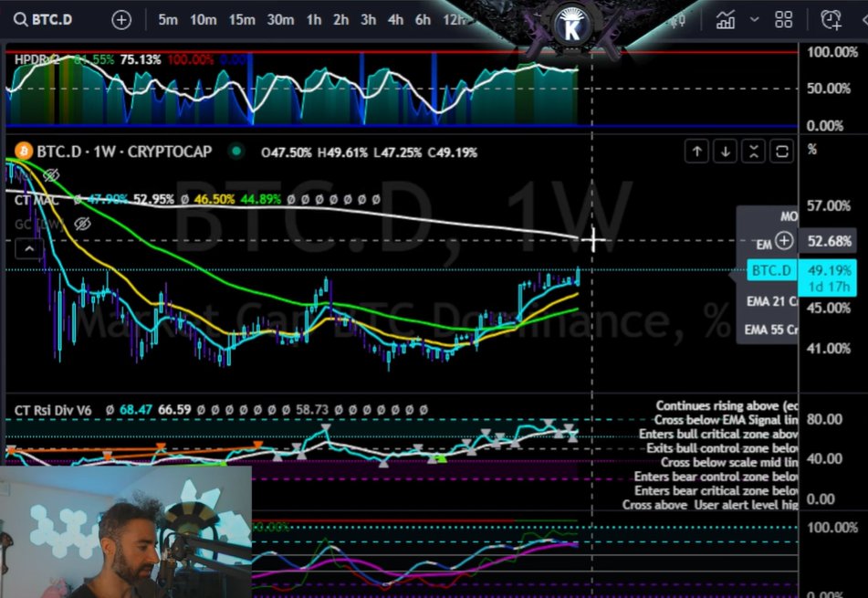The image size is (868, 598).
Task: Click the 75.13% HPDR value
Action: point(141,59)
